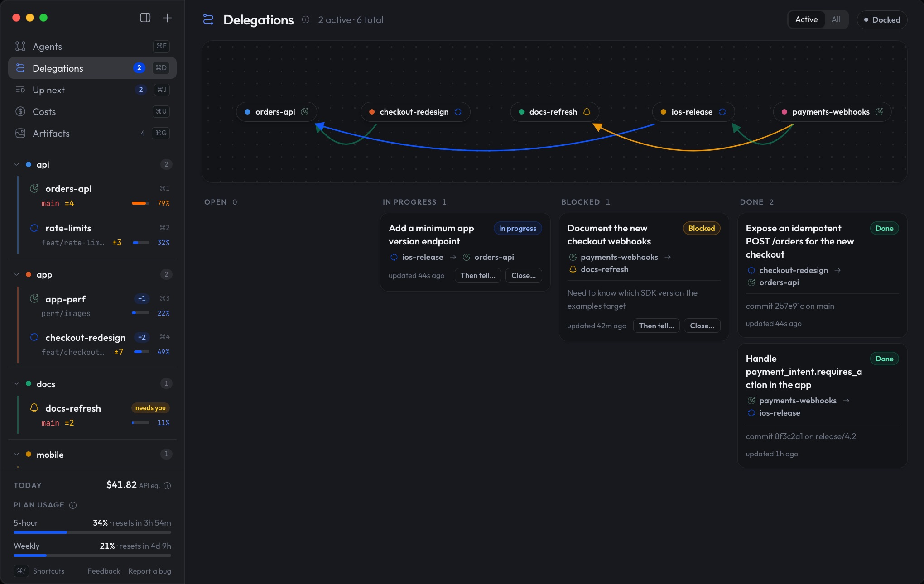Toggle the sidebar panel layout icon
The width and height of the screenshot is (924, 584).
click(x=145, y=18)
